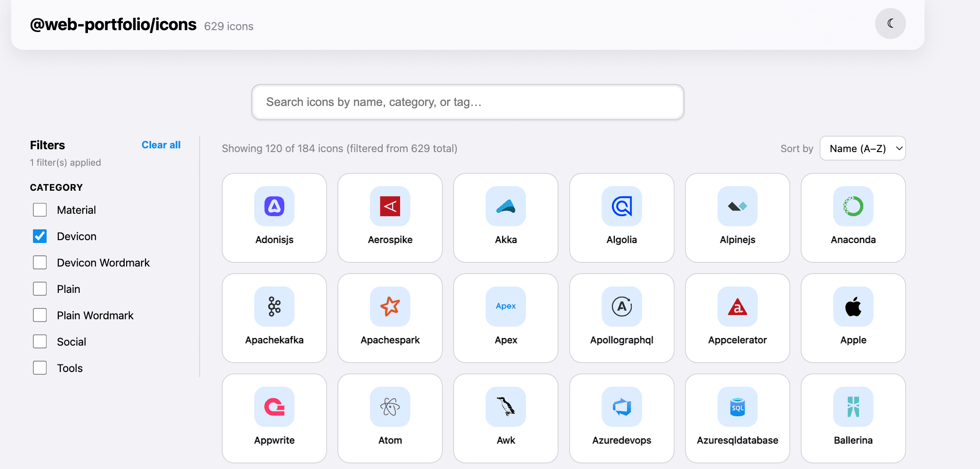Enable the Material category checkbox
980x469 pixels.
[40, 210]
